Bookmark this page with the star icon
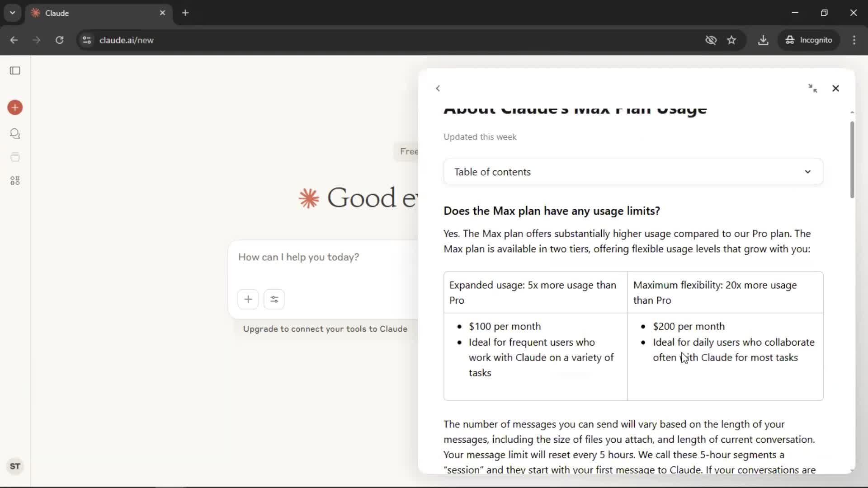This screenshot has width=868, height=488. tap(731, 40)
